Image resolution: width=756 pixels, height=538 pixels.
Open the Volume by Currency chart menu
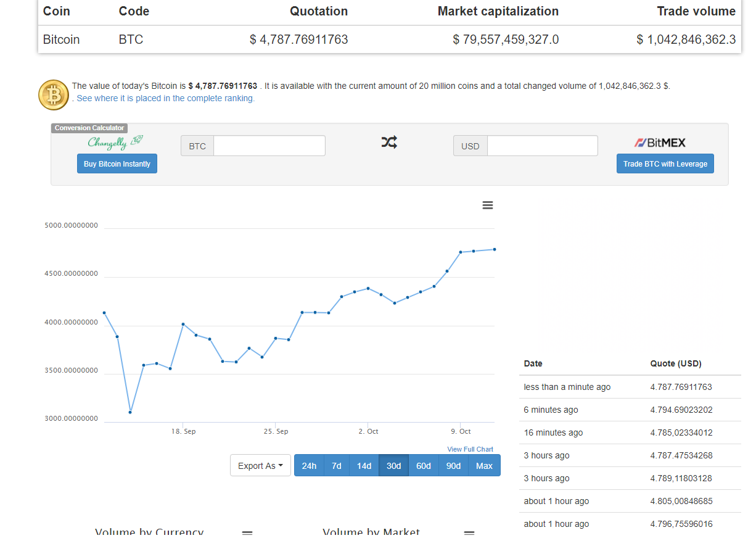pos(247,533)
